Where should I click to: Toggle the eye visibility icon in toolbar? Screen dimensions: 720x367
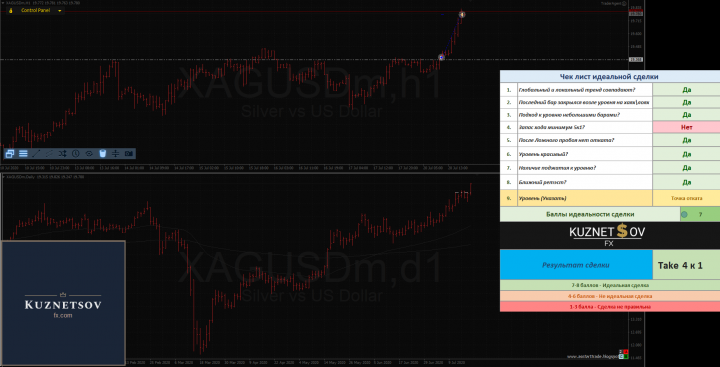tap(90, 153)
